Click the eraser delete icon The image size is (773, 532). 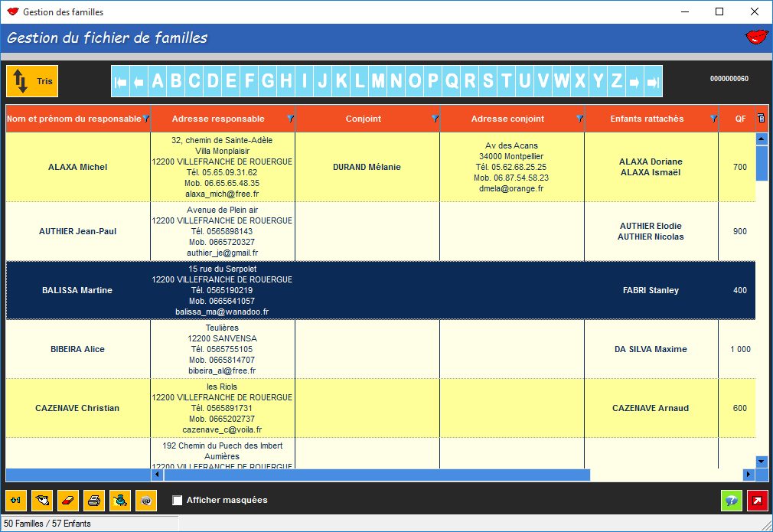[69, 501]
